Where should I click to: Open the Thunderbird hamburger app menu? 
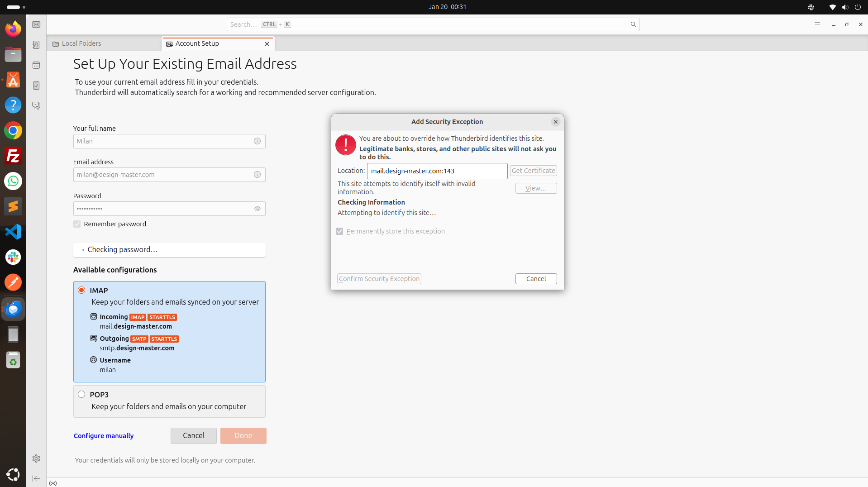[x=817, y=24]
